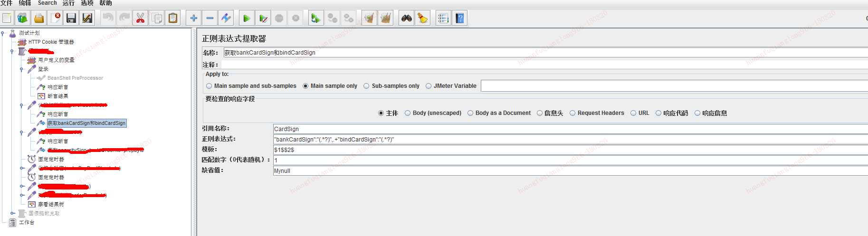Viewport: 868px width, 236px height.
Task: Click the Save As toolbar icon
Action: pyautogui.click(x=87, y=18)
